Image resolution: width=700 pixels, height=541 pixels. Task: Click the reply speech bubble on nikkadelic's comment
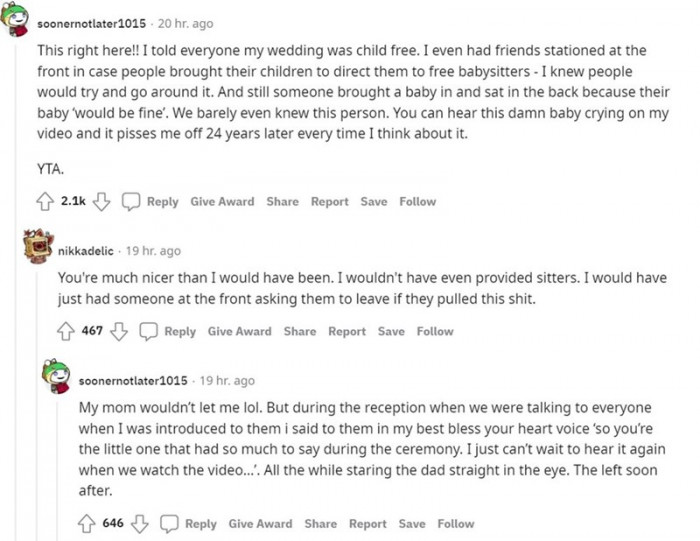[x=148, y=331]
